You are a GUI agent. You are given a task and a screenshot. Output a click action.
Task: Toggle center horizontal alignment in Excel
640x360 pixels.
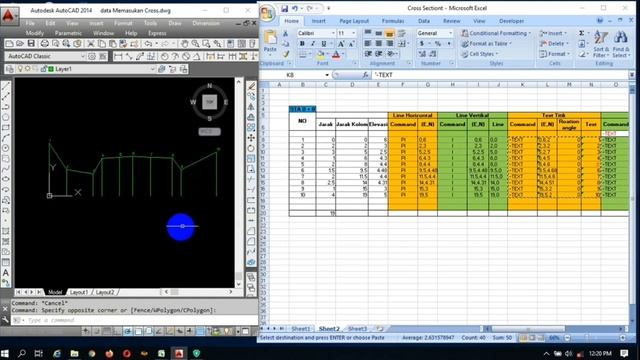pos(378,43)
